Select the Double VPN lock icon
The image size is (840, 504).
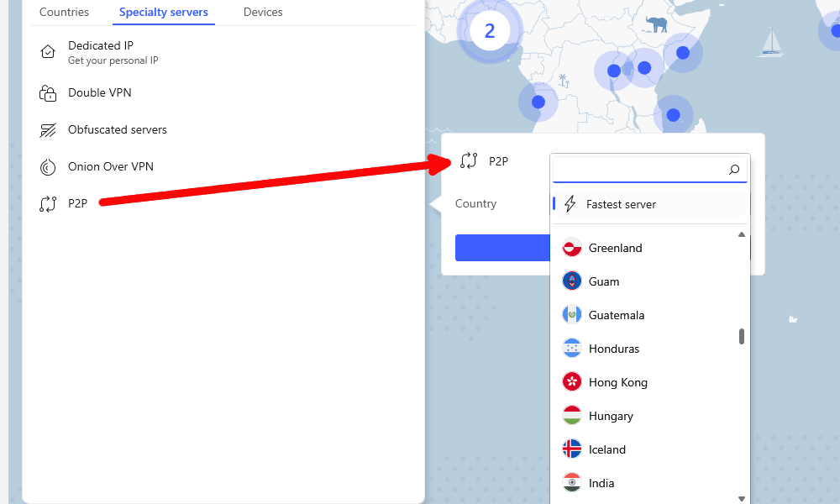[48, 93]
